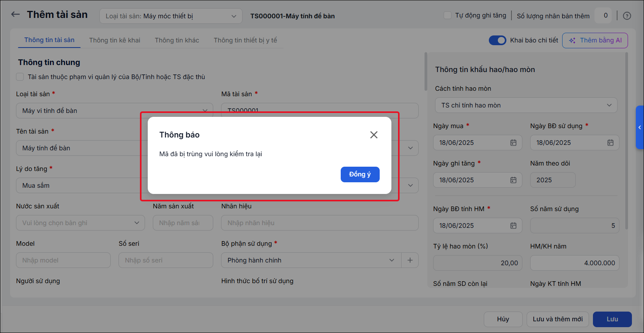Click the Nhập model field

63,260
